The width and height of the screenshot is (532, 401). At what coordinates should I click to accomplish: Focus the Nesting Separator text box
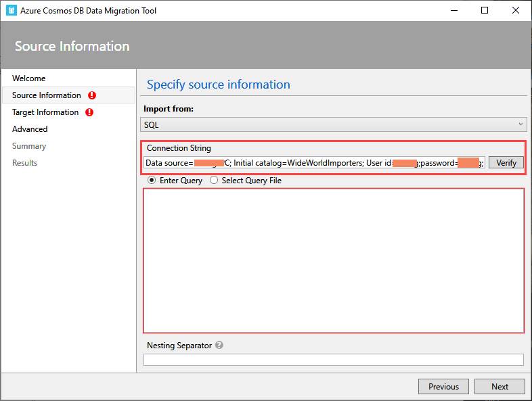(333, 360)
